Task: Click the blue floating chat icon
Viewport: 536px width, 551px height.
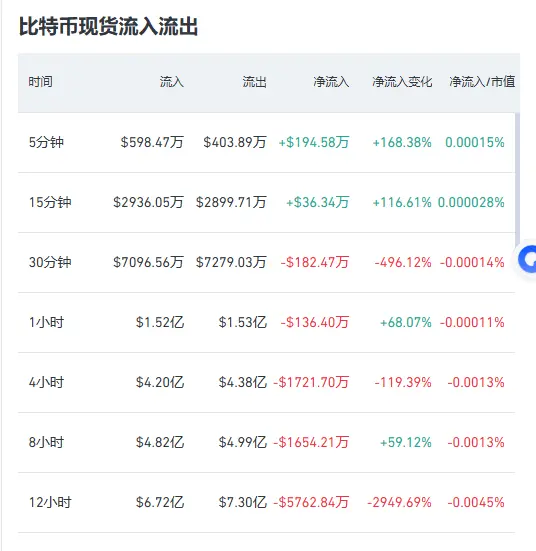Action: [x=527, y=259]
